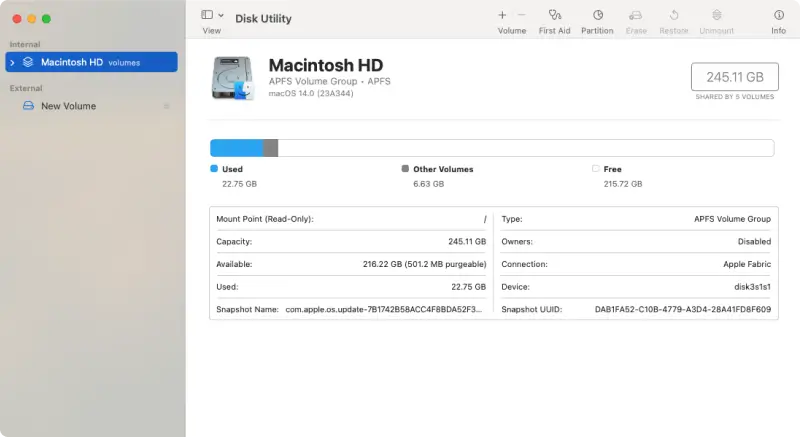This screenshot has height=437, width=800.
Task: Click the Snapshot Name com.apple.os.update value
Action: tap(384, 309)
